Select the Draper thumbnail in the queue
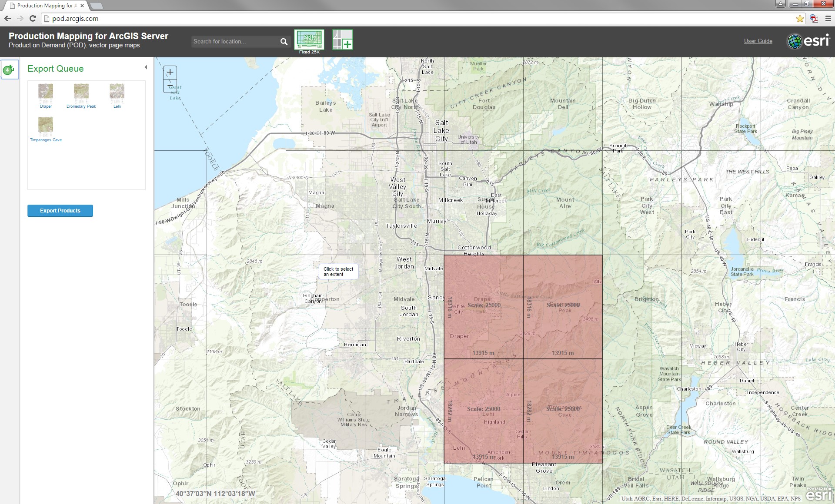This screenshot has width=835, height=504. (x=46, y=92)
